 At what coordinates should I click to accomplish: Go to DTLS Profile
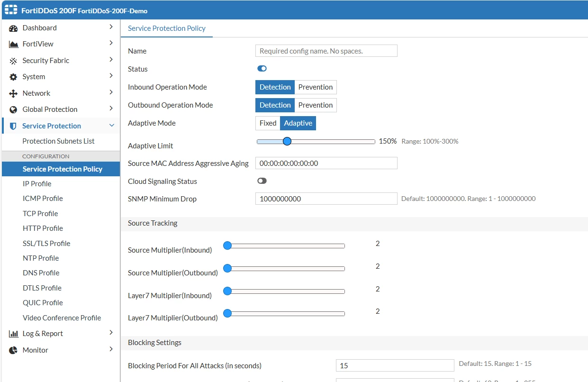tap(42, 288)
